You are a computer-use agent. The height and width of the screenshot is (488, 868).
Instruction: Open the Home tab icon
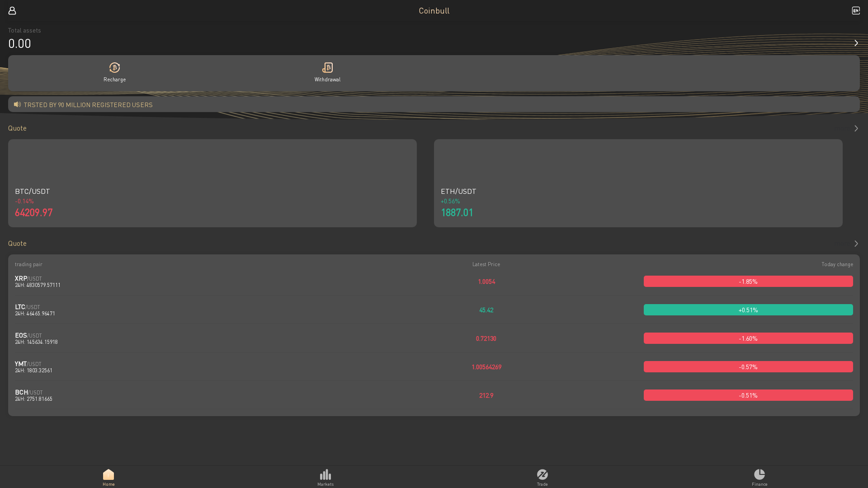coord(108,474)
